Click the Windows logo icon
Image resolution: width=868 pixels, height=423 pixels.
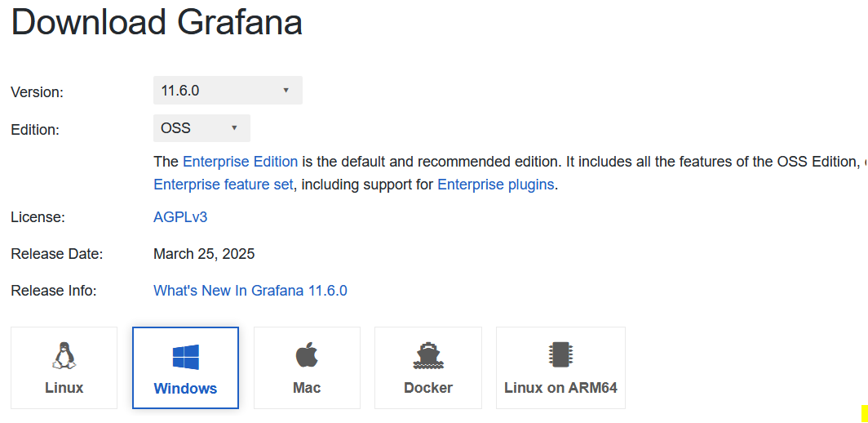(185, 357)
